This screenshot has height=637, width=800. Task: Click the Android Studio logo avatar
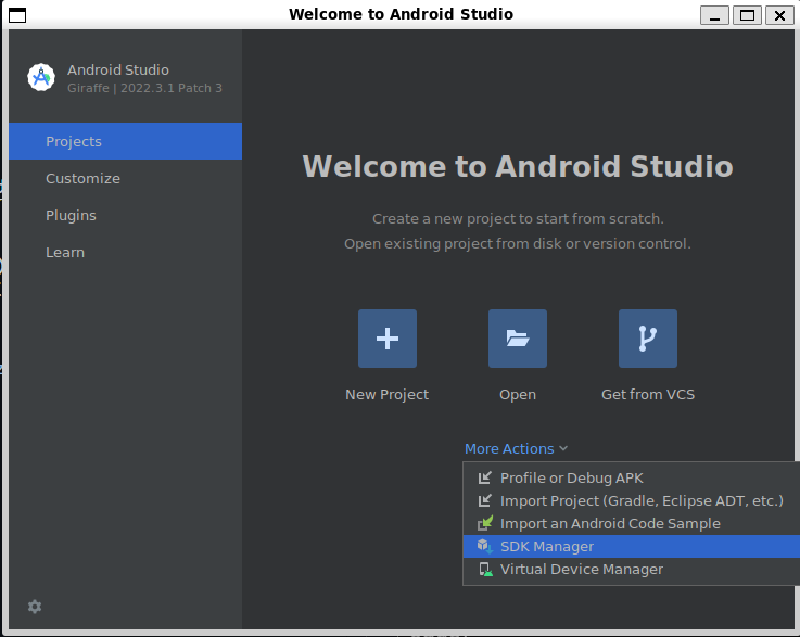click(40, 78)
